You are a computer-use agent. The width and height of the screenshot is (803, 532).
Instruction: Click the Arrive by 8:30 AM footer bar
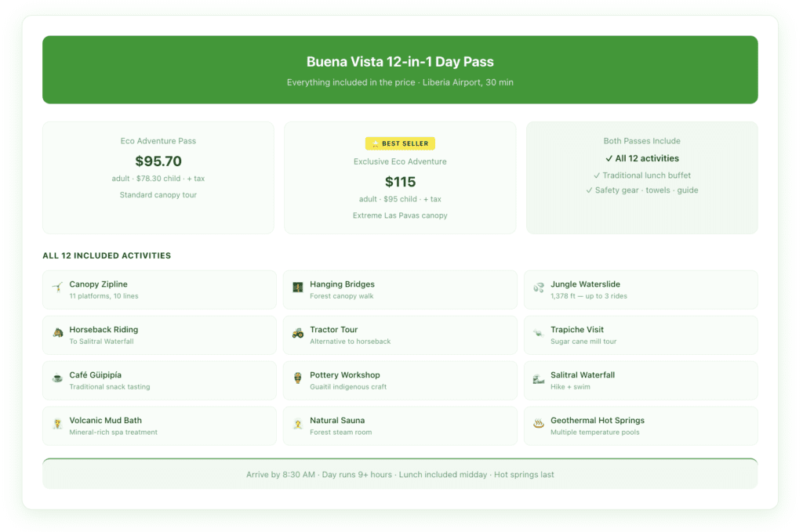[401, 474]
